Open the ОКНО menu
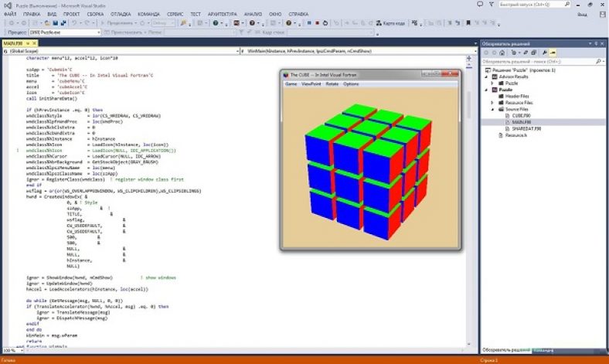Image resolution: width=609 pixels, height=364 pixels. (275, 14)
